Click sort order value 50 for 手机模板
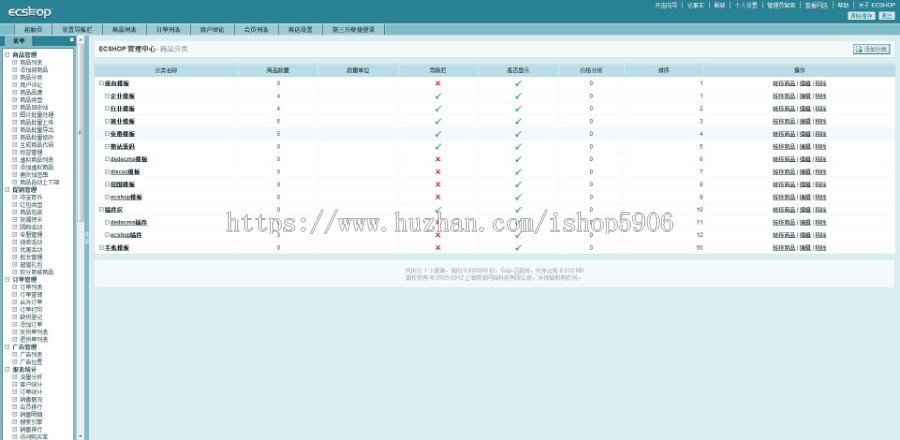Viewport: 900px width, 440px height. coord(700,247)
